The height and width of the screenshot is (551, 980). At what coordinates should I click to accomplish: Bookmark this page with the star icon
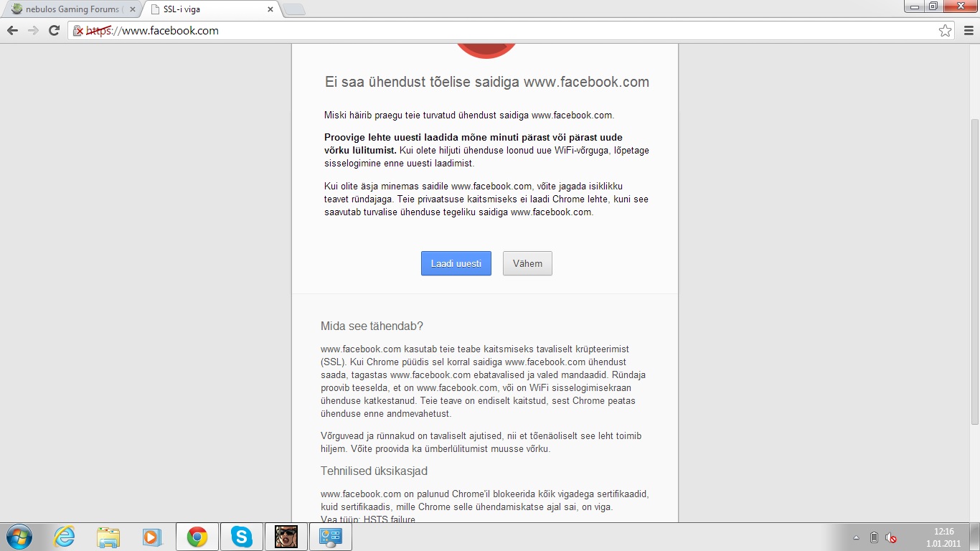[x=945, y=31]
